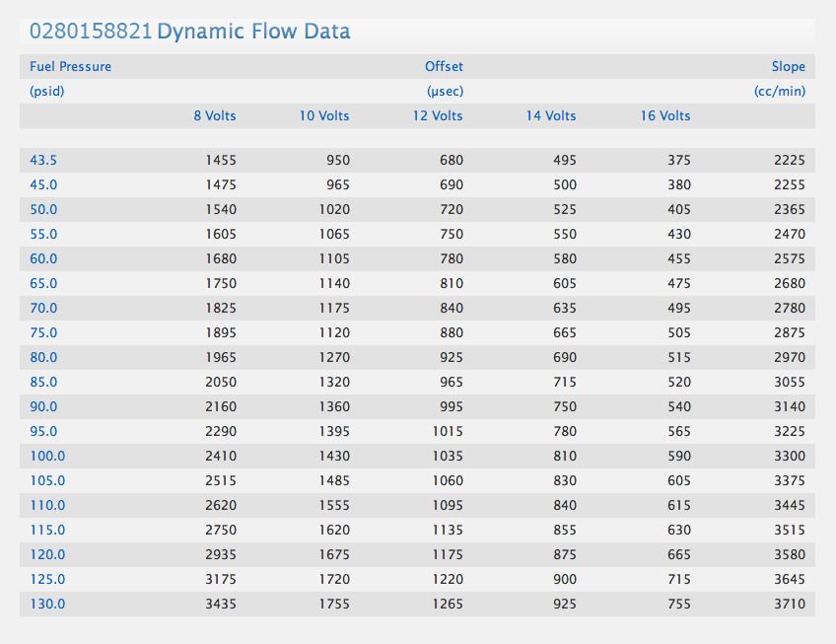
Task: Click the '85.0' fuel pressure row label
Action: click(43, 382)
